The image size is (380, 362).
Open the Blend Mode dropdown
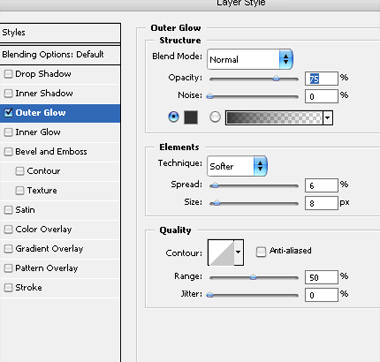250,59
